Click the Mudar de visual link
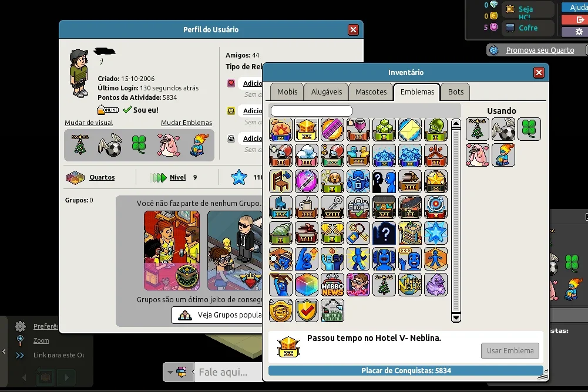Viewport: 588px width, 392px height. coord(89,123)
